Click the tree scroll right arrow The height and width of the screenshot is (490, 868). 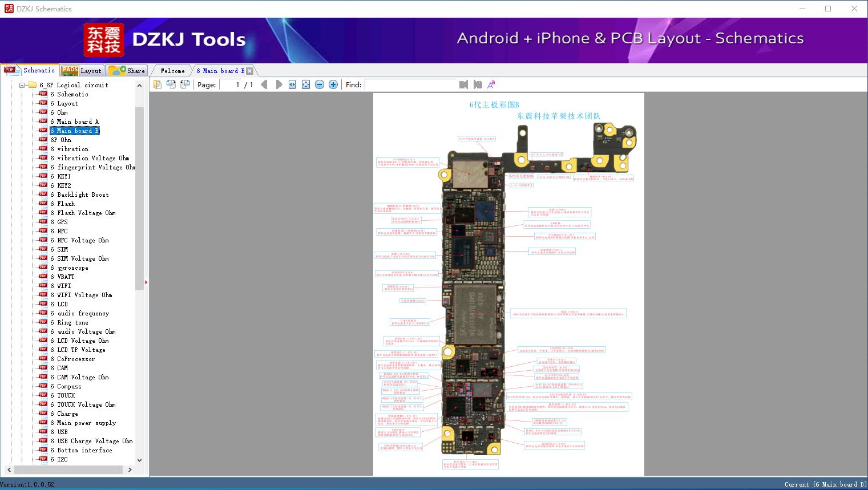click(130, 469)
